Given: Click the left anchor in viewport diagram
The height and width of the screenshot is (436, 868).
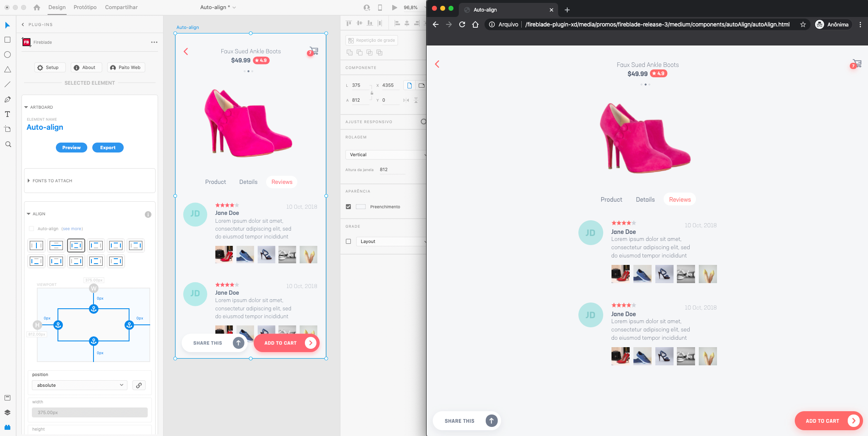Looking at the screenshot, I should (58, 325).
